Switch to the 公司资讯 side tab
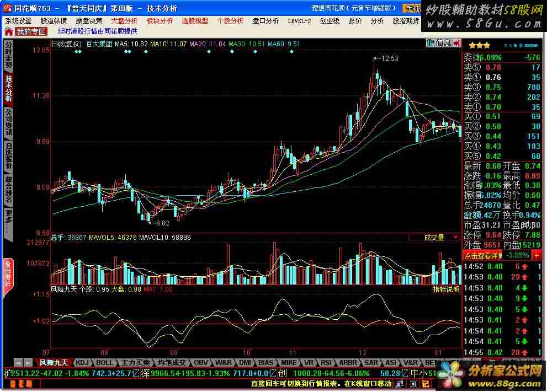Image resolution: width=547 pixels, height=392 pixels. click(x=8, y=122)
